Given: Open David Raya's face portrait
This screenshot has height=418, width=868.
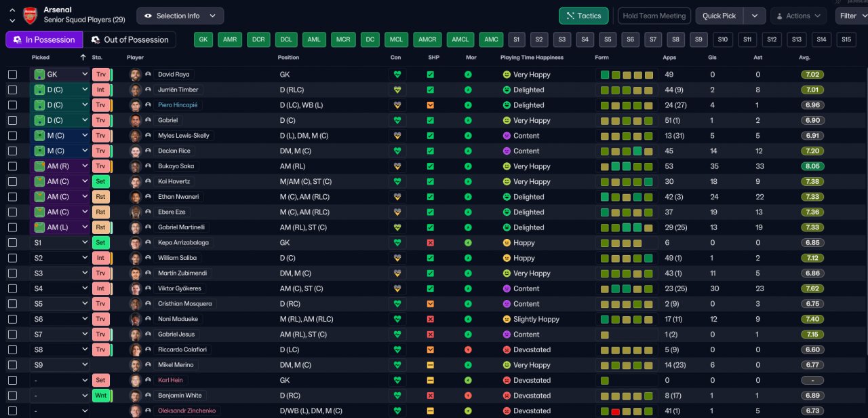Looking at the screenshot, I should click(136, 75).
